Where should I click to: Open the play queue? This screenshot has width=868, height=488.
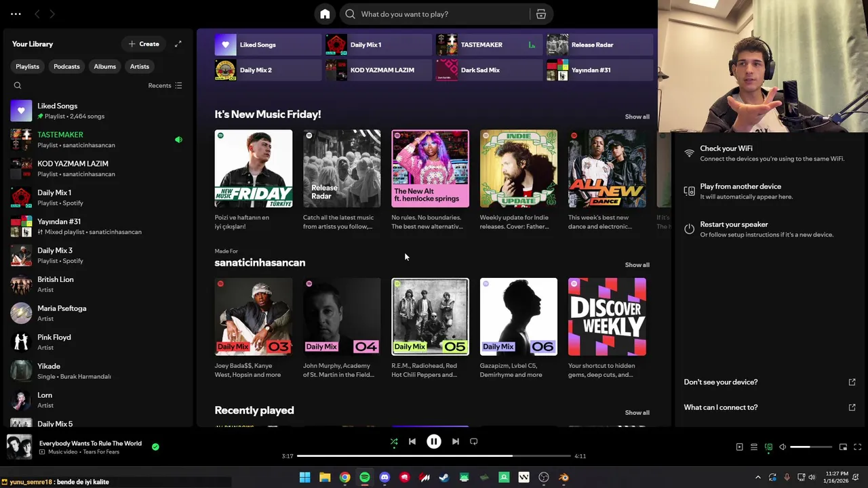pyautogui.click(x=753, y=447)
